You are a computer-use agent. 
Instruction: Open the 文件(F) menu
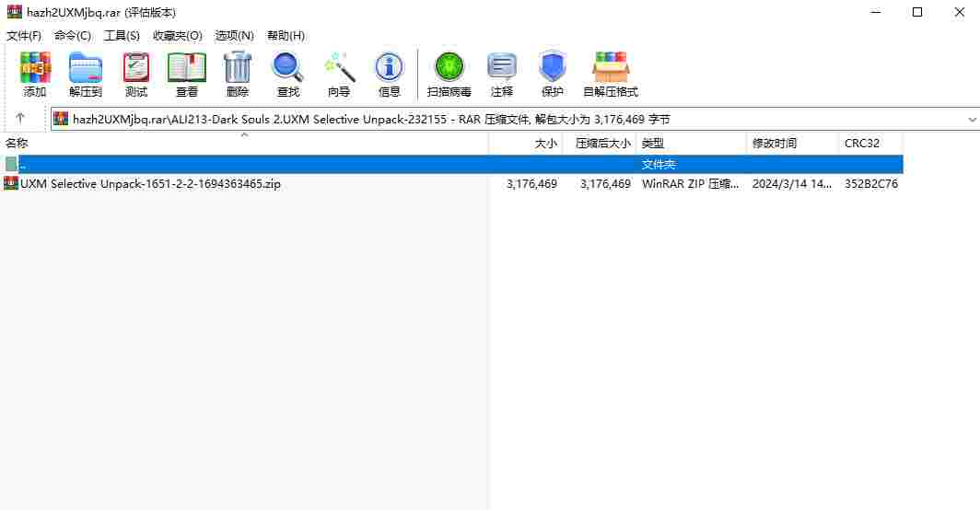coord(24,36)
